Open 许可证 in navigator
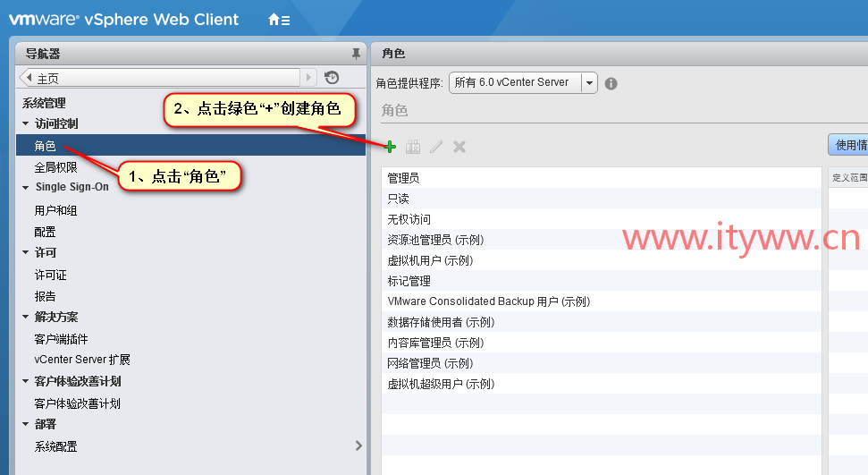 pyautogui.click(x=50, y=275)
